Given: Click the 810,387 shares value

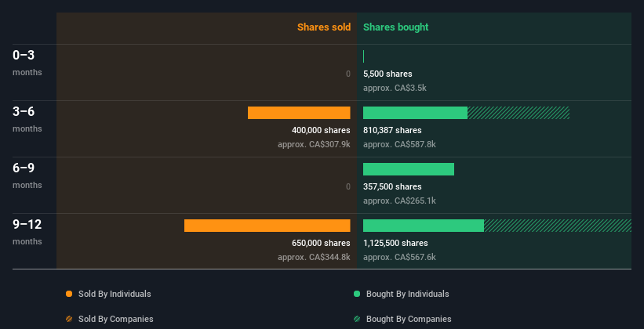Looking at the screenshot, I should point(392,130).
